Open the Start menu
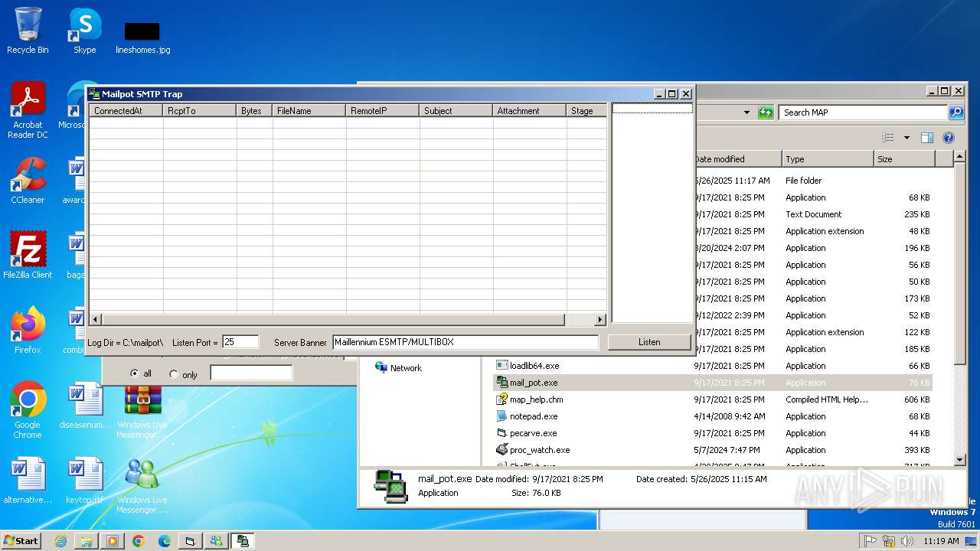Screen dimensions: 980x551 coord(21,540)
